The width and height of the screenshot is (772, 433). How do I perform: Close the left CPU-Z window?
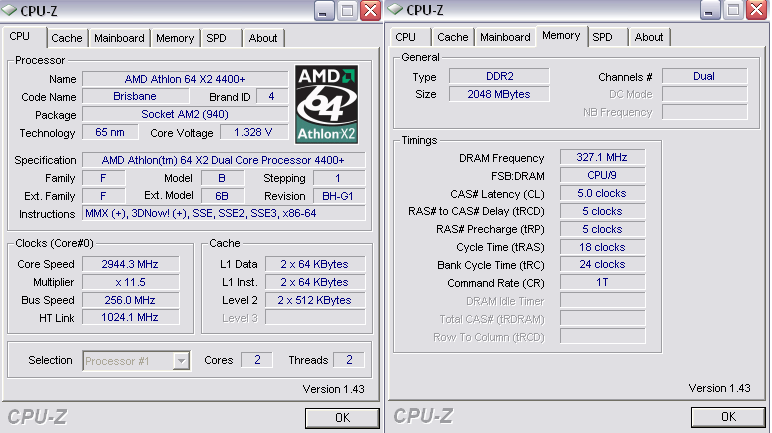coord(371,10)
